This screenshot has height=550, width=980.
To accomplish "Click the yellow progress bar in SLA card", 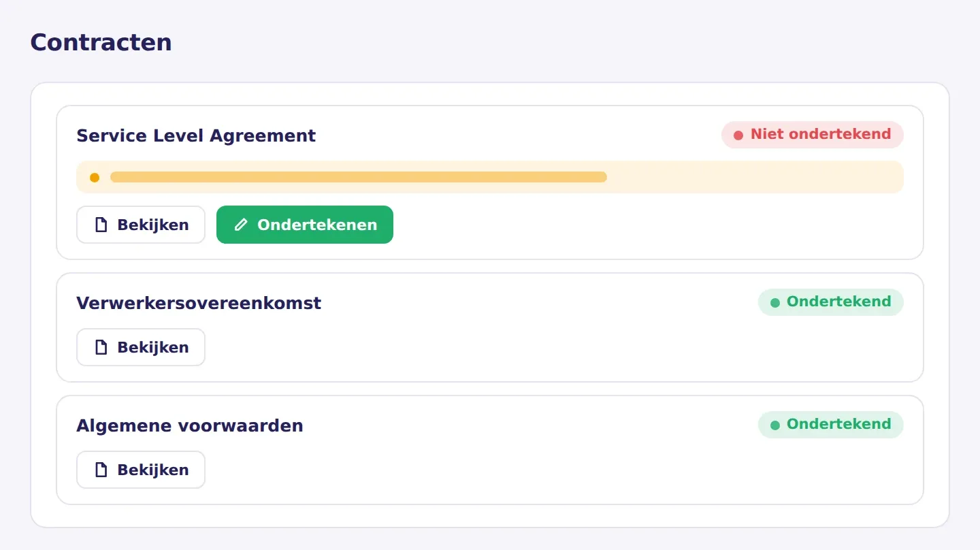I will 359,177.
